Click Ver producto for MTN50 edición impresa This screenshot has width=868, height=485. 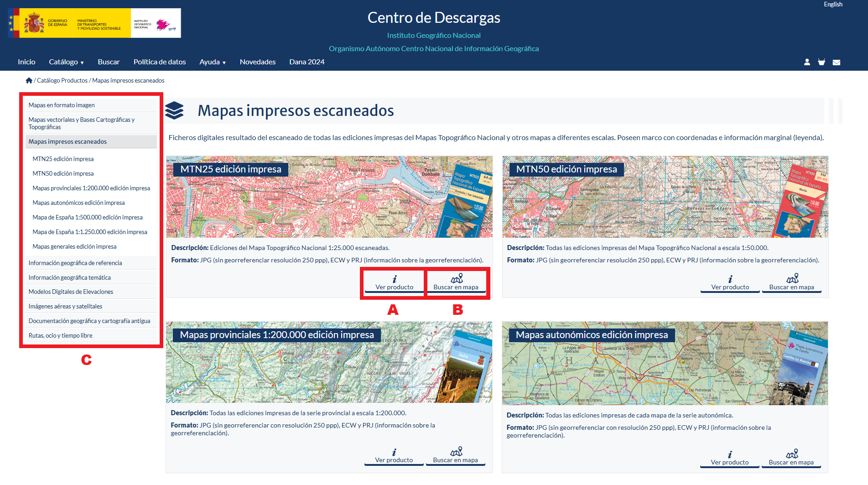pos(730,282)
